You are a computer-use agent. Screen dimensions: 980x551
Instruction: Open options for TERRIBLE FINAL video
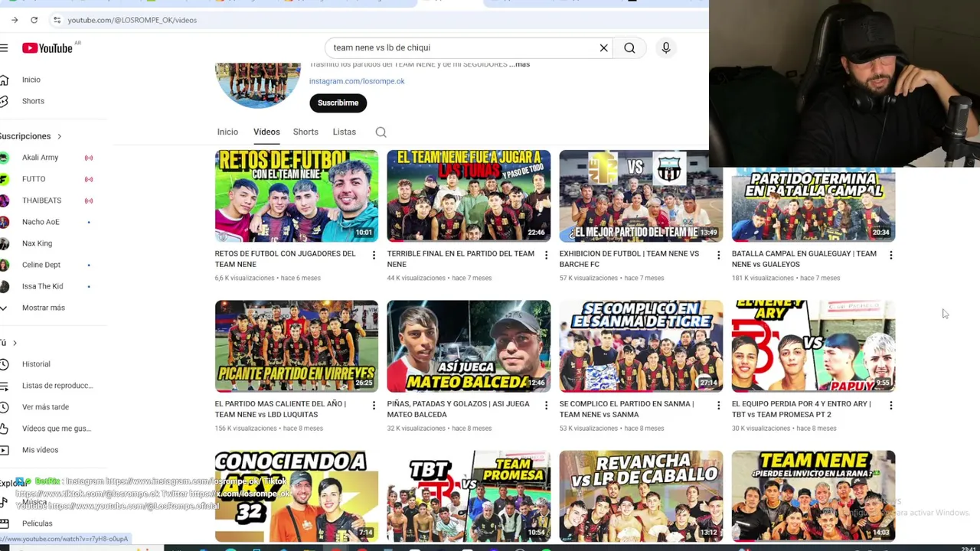point(546,255)
